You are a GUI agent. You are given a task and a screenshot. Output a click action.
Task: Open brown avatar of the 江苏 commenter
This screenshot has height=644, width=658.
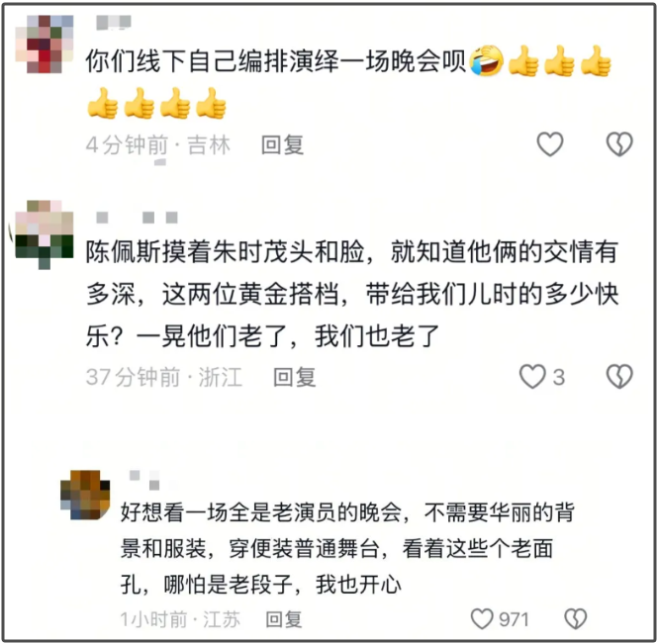[x=85, y=495]
